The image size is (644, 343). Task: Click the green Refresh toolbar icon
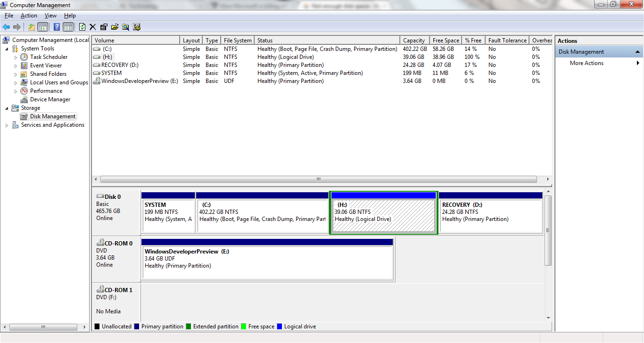tap(83, 27)
